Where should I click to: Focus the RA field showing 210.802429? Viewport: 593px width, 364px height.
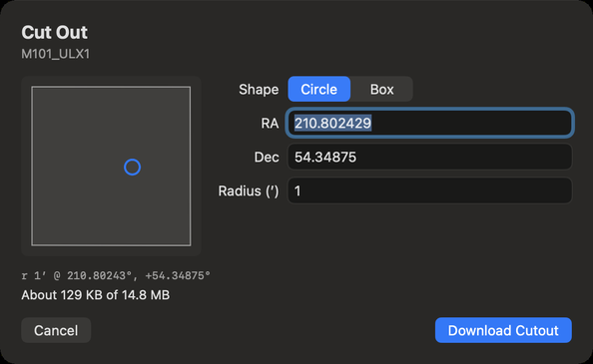[429, 123]
